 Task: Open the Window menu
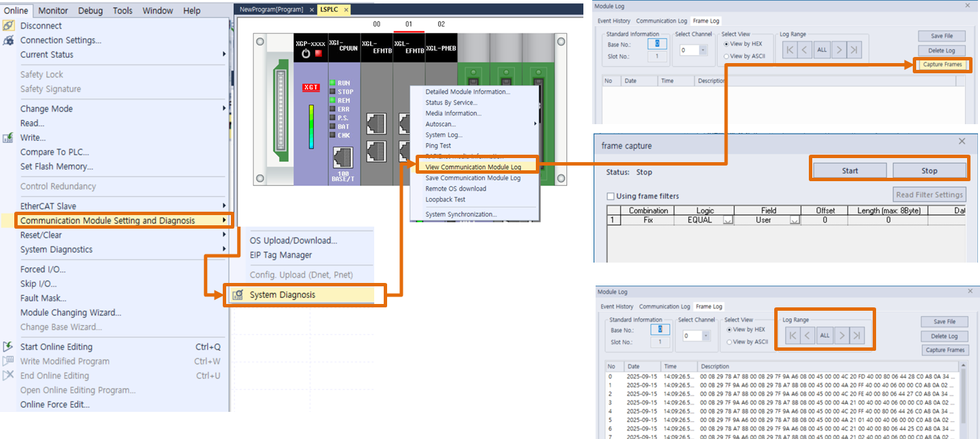pos(158,10)
